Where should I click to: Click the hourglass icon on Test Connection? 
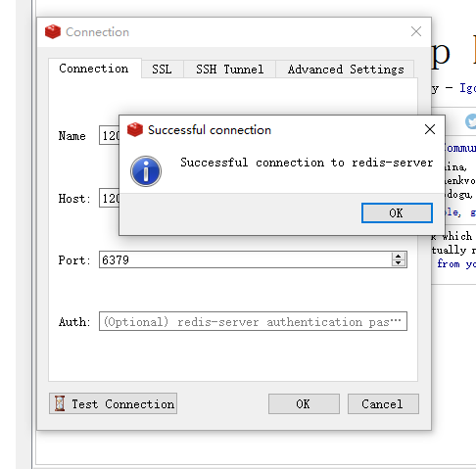pos(60,403)
